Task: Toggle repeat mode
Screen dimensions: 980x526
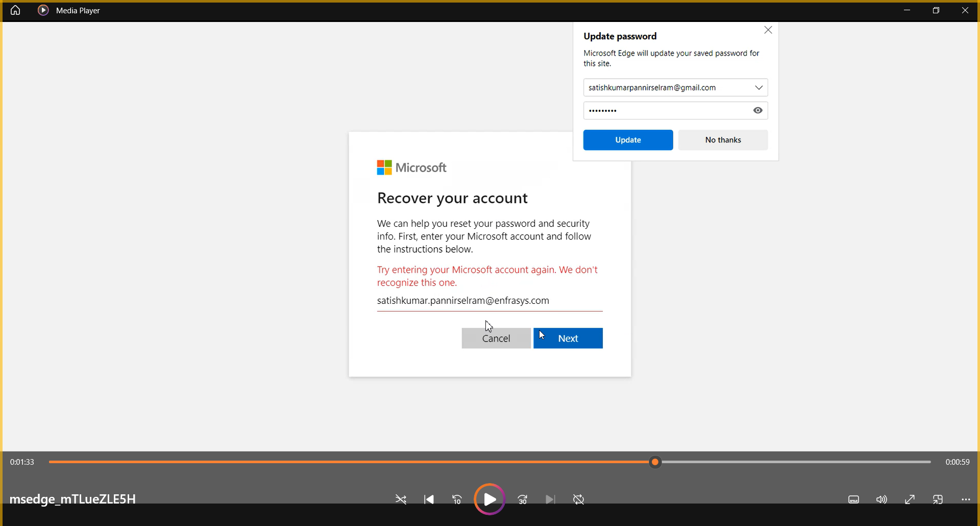Action: point(578,499)
